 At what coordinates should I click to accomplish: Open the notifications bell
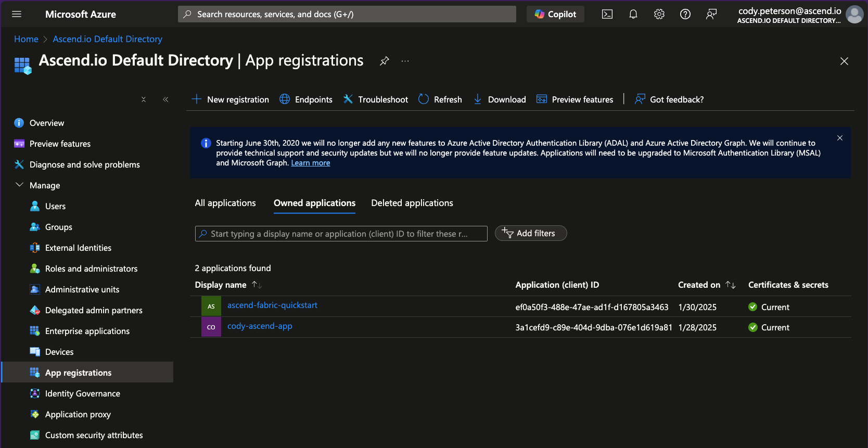tap(633, 14)
